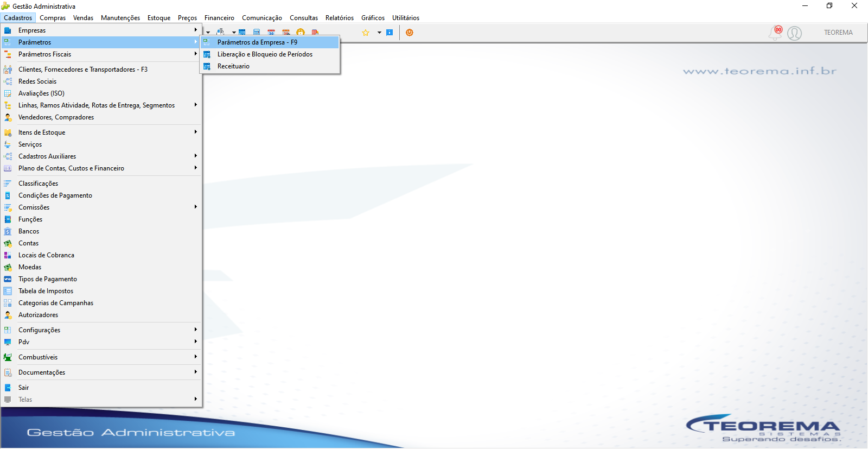This screenshot has height=449, width=868.
Task: Click the red calendar 30 toolbar icon
Action: (x=271, y=33)
